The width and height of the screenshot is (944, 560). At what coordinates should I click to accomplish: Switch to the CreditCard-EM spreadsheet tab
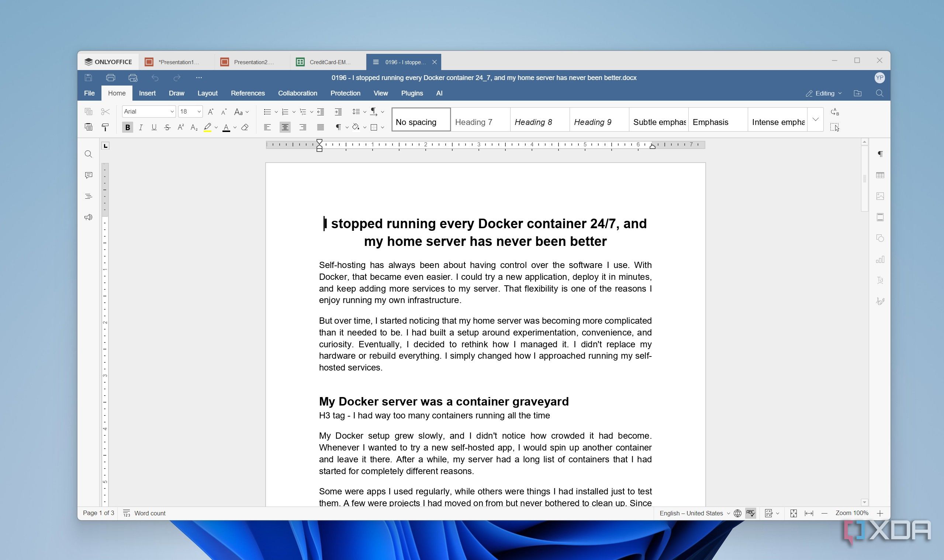pyautogui.click(x=328, y=62)
